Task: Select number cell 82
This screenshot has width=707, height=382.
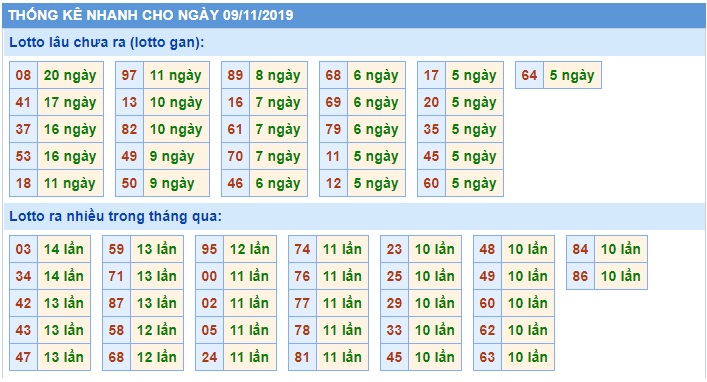Action: coord(129,129)
